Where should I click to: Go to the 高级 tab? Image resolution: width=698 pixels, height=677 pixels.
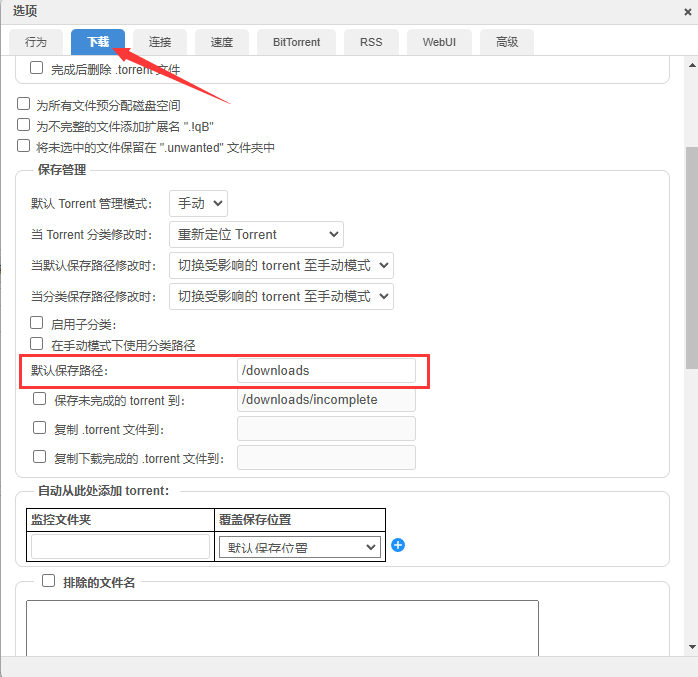[x=507, y=42]
